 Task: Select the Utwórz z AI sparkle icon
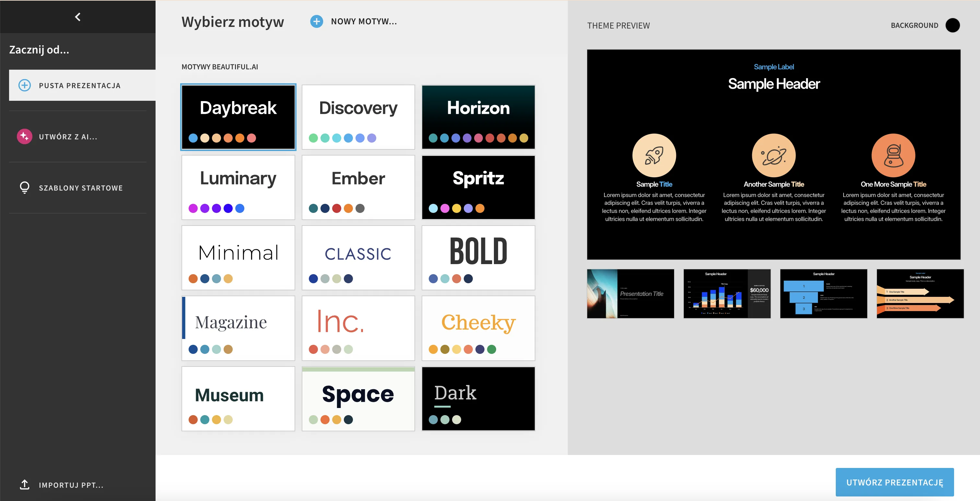point(24,136)
